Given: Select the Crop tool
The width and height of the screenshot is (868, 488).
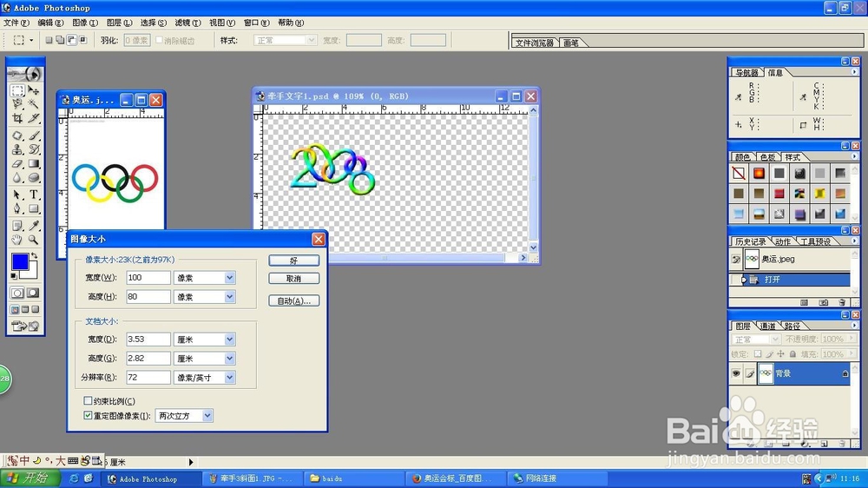Looking at the screenshot, I should 17,117.
